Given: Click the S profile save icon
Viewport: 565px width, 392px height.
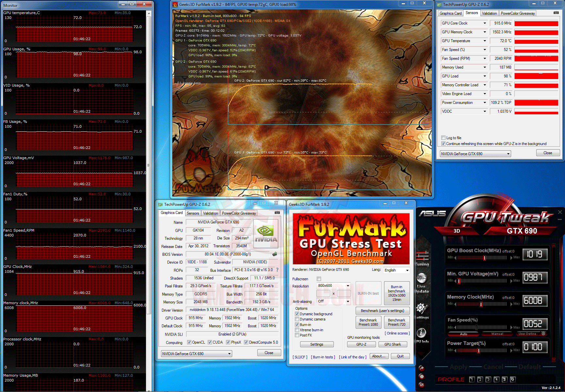Looking at the screenshot, I should 504,379.
